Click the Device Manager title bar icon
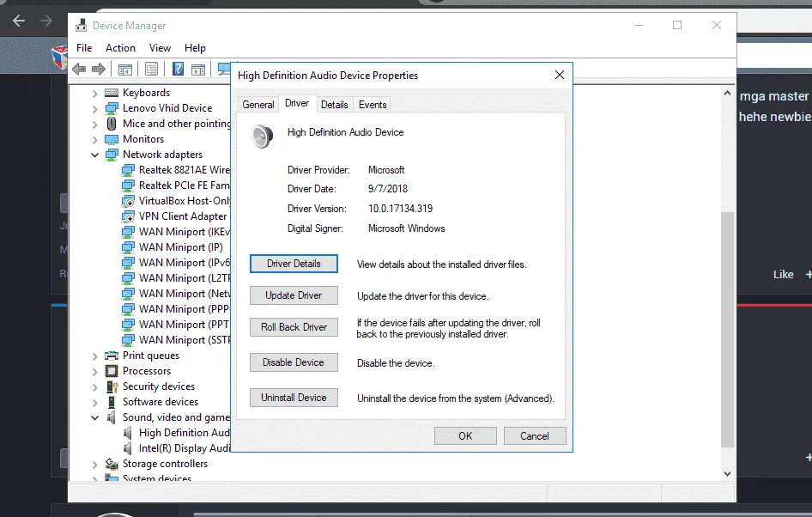 82,26
